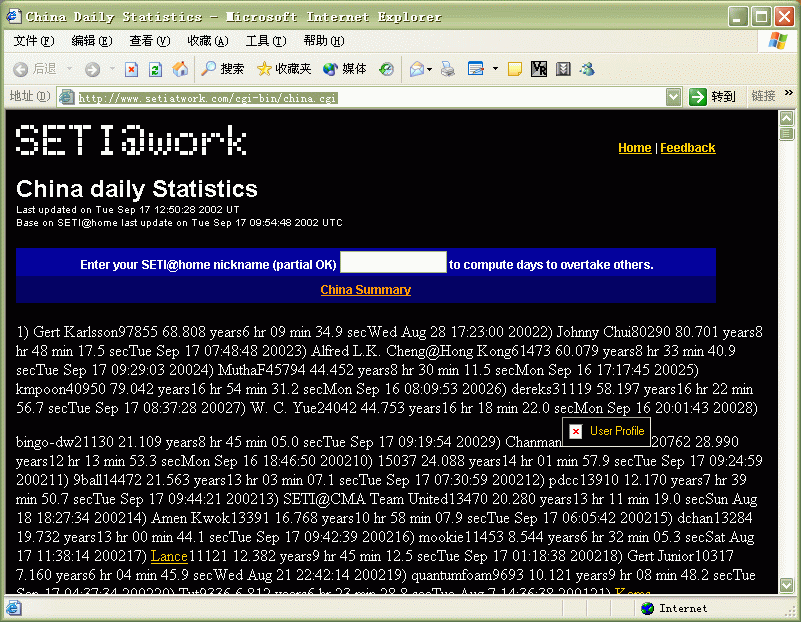Open the Feedback link
Viewport: 801px width, 622px height.
coord(688,148)
